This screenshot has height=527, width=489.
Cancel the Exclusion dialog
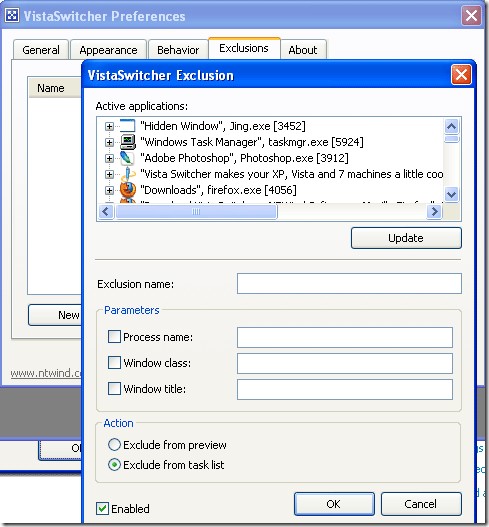pos(421,504)
